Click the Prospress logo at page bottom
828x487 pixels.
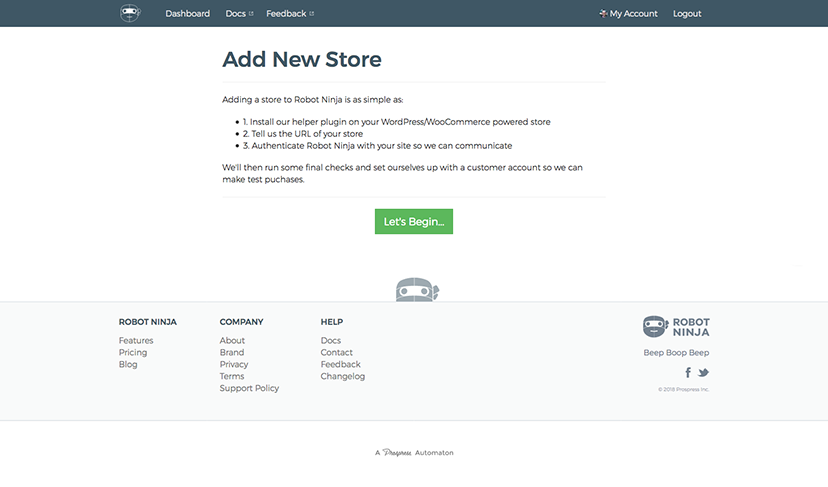(x=397, y=453)
